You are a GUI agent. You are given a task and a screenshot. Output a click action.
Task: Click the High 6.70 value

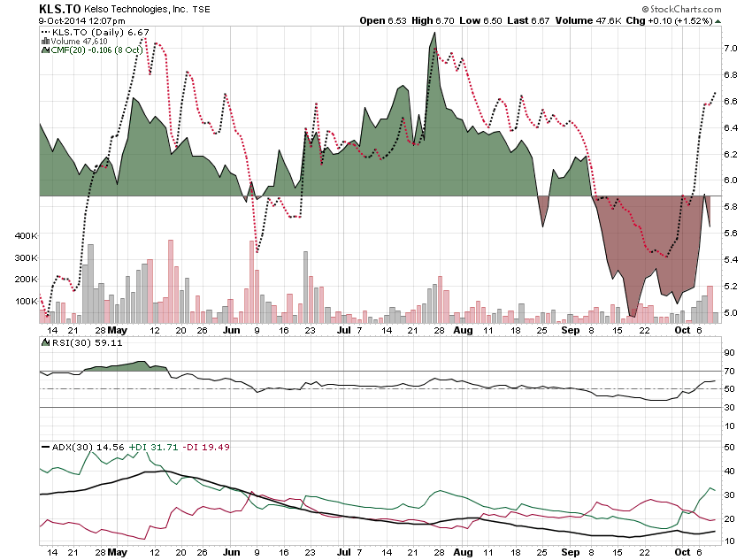(433, 20)
